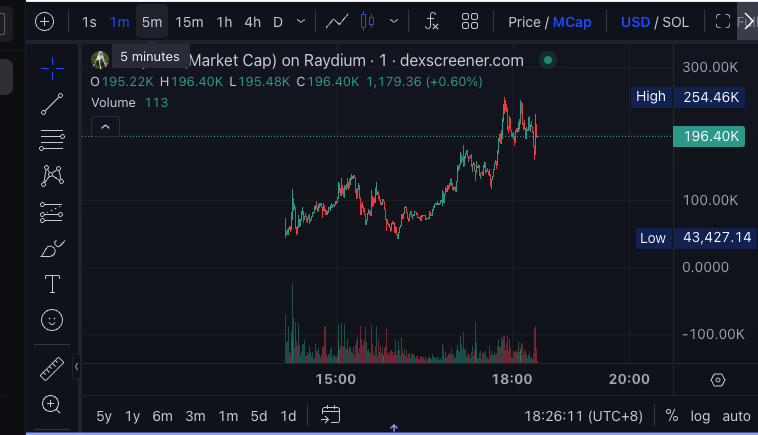Select the crosshair cursor tool

click(x=52, y=68)
